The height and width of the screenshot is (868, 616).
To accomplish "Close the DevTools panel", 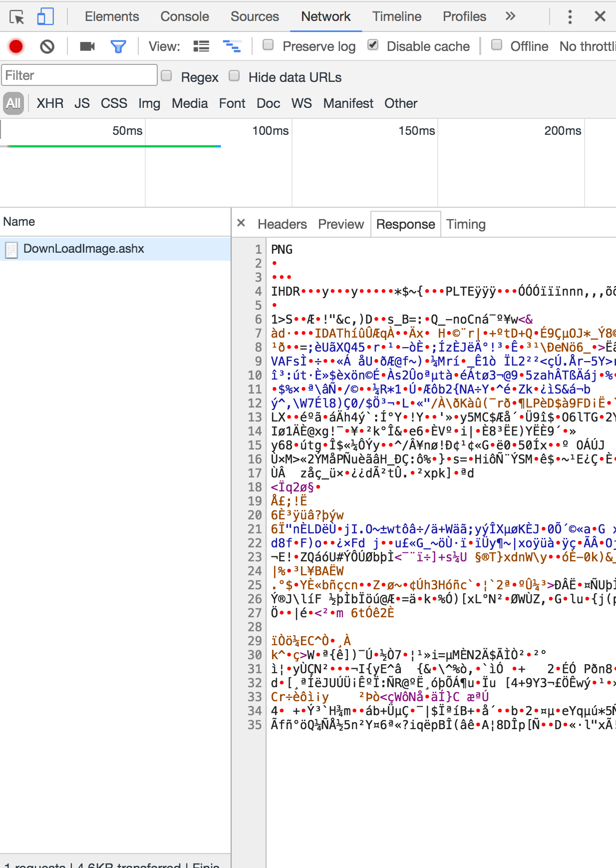I will click(600, 16).
